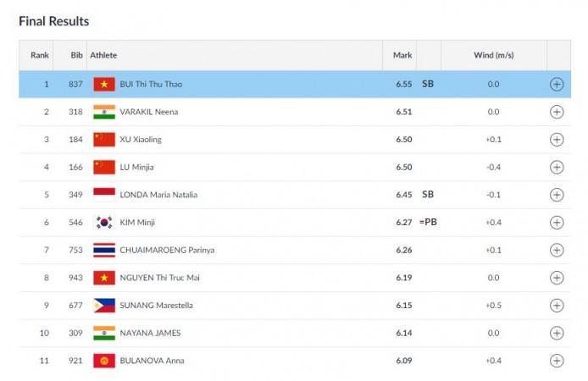Click the Rank column header
Screen dimensions: 588x381
pos(40,55)
